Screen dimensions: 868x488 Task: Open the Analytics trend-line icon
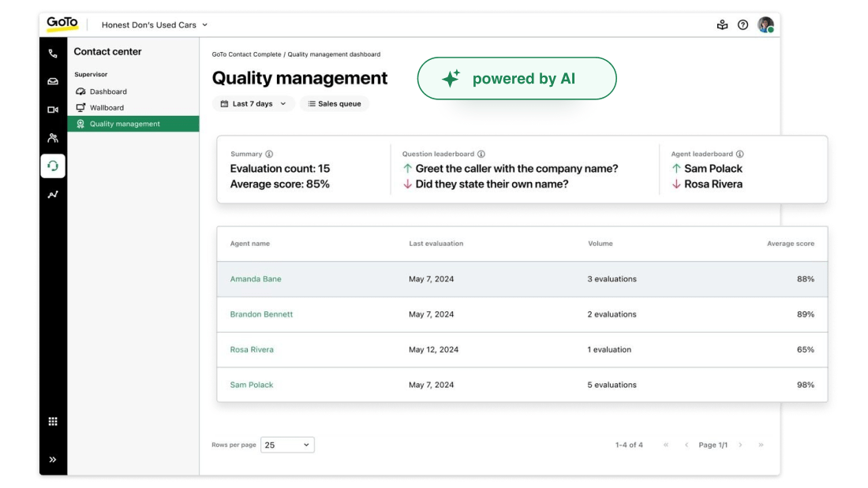click(x=52, y=194)
